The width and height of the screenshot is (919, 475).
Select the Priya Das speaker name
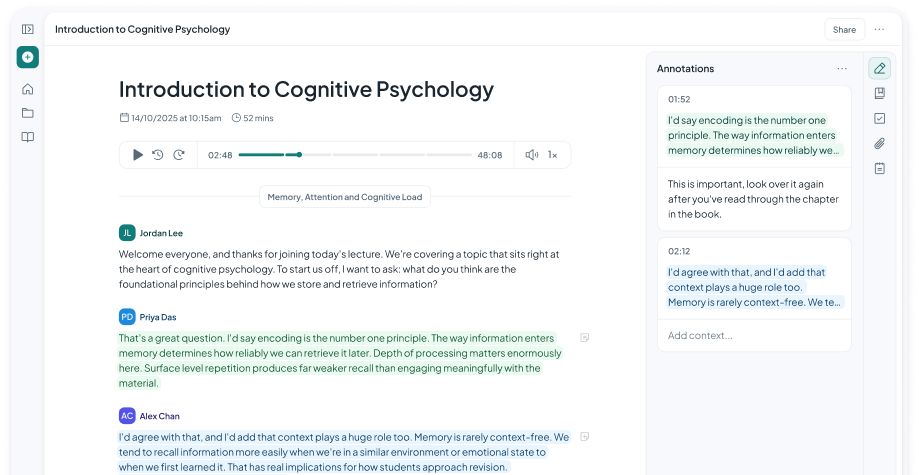158,317
